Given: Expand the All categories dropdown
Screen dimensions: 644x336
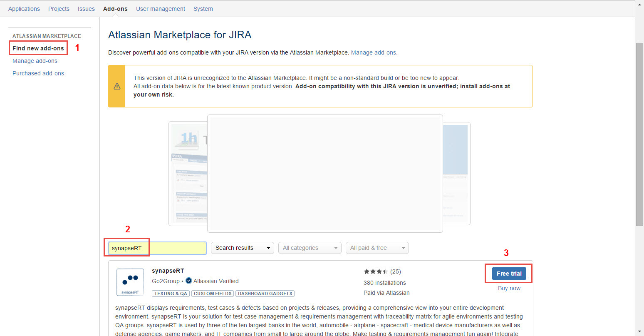Looking at the screenshot, I should pyautogui.click(x=310, y=248).
